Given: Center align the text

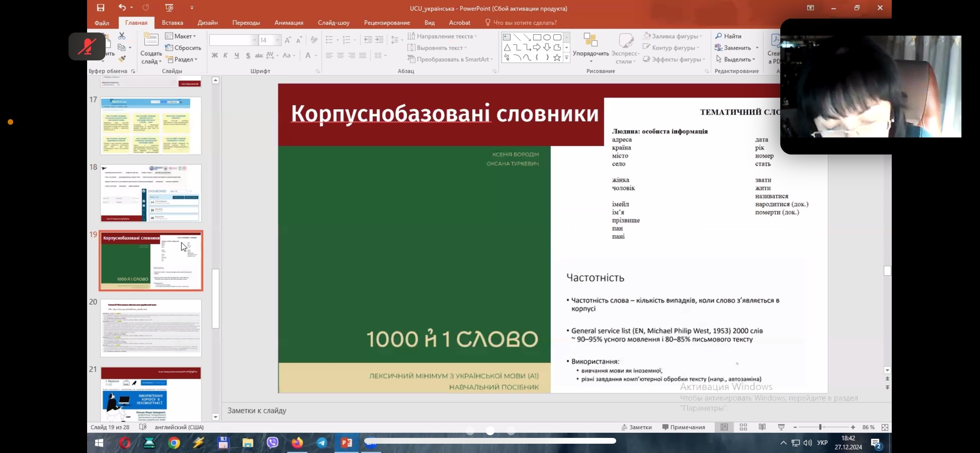Looking at the screenshot, I should [340, 55].
